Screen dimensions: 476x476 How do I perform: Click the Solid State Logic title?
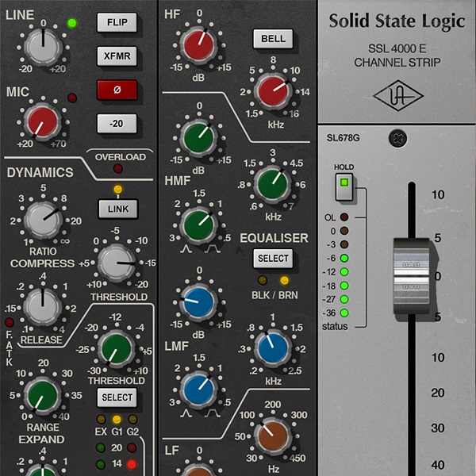point(397,21)
